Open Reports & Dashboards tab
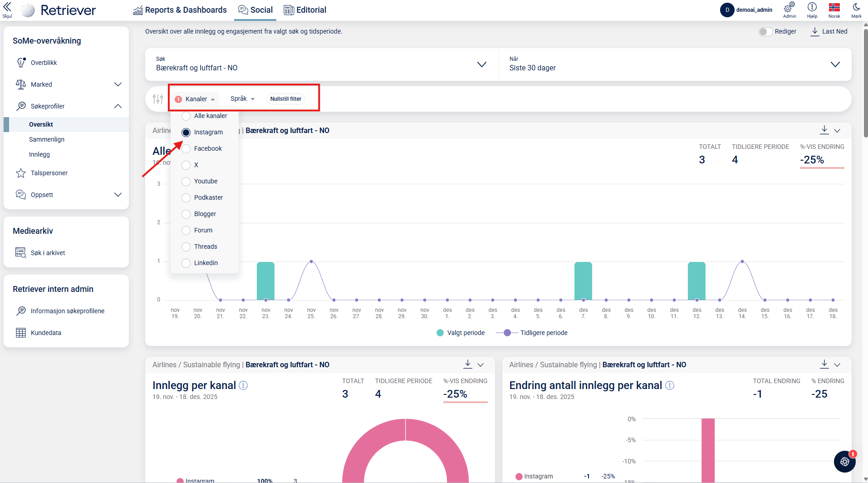Viewport: 868px width, 483px height. [x=180, y=10]
